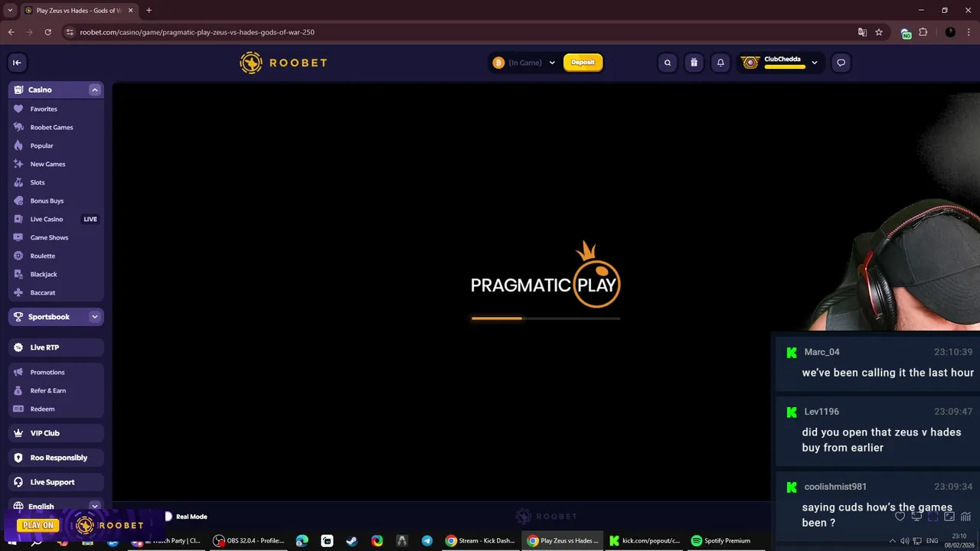This screenshot has height=551, width=980.
Task: Open Chrome extensions puzzle icon
Action: tap(923, 32)
